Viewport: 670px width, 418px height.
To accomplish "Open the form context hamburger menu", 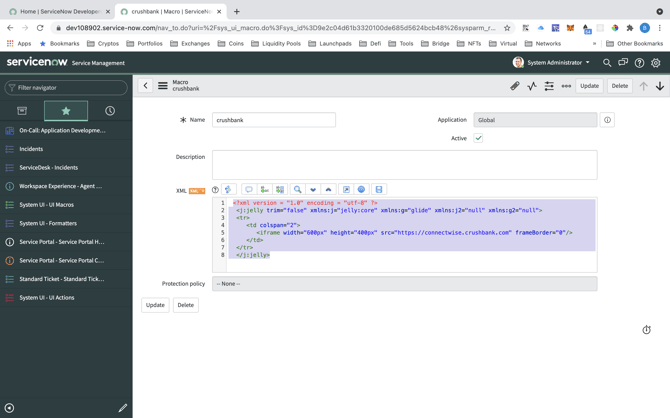I will (163, 86).
